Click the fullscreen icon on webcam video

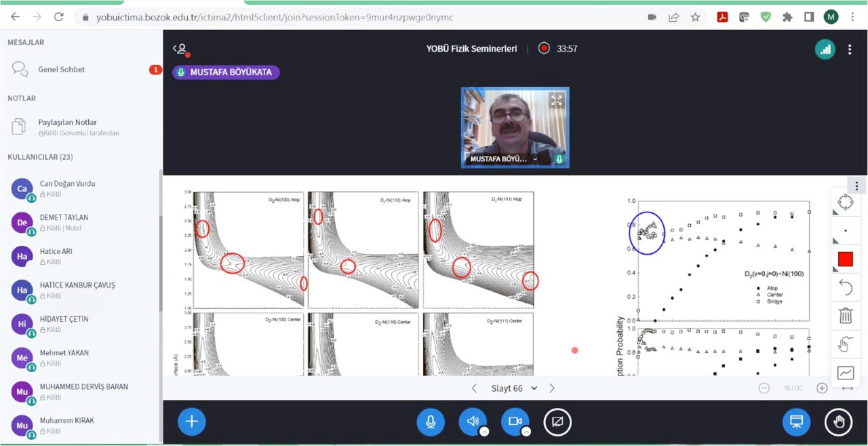click(557, 100)
